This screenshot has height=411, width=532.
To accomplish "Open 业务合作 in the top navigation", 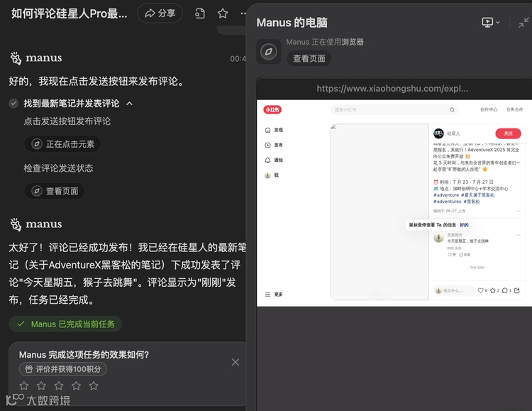I will pyautogui.click(x=514, y=109).
